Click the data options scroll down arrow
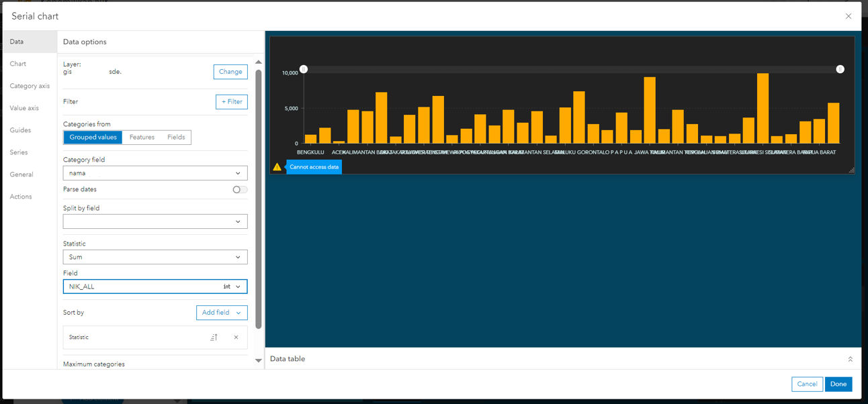The height and width of the screenshot is (404, 868). click(x=259, y=360)
